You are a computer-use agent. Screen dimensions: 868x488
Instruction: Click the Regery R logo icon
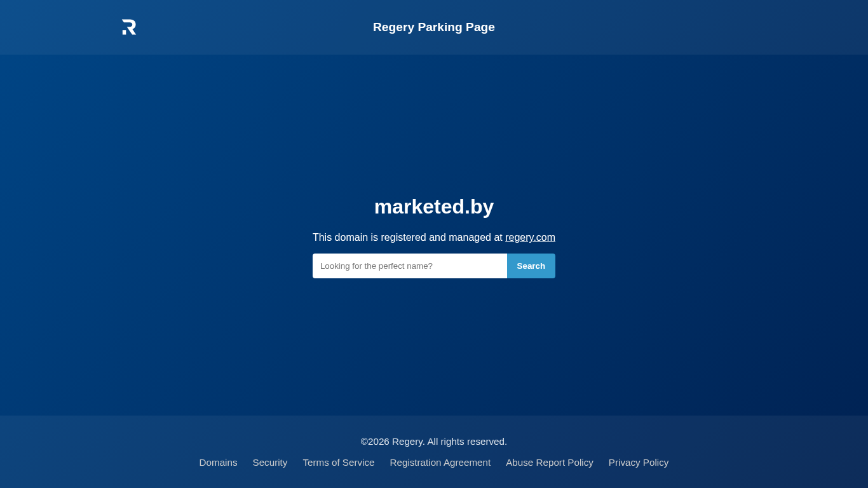pyautogui.click(x=129, y=27)
